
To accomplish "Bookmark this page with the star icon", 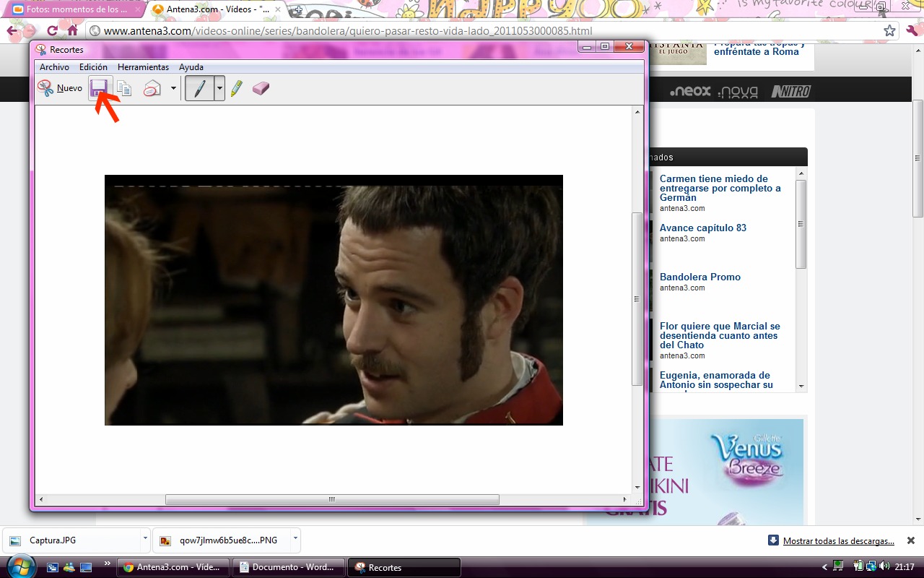I will point(889,31).
